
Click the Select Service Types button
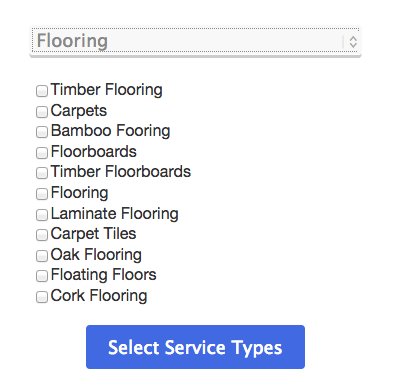point(195,347)
